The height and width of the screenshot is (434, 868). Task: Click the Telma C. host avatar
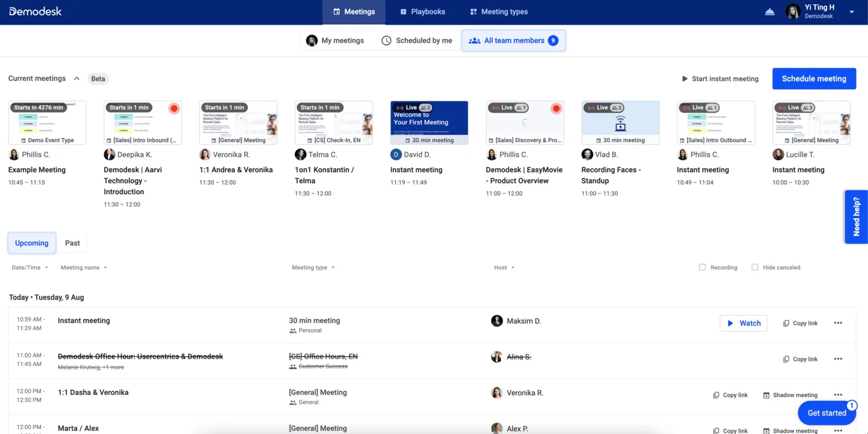pos(300,155)
